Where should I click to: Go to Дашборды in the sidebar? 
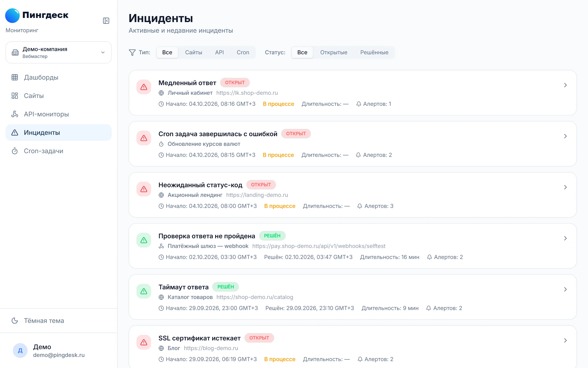[59, 78]
